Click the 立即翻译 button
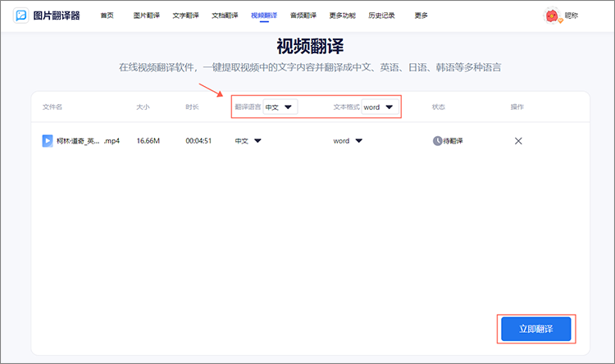The image size is (615, 364). pyautogui.click(x=535, y=329)
